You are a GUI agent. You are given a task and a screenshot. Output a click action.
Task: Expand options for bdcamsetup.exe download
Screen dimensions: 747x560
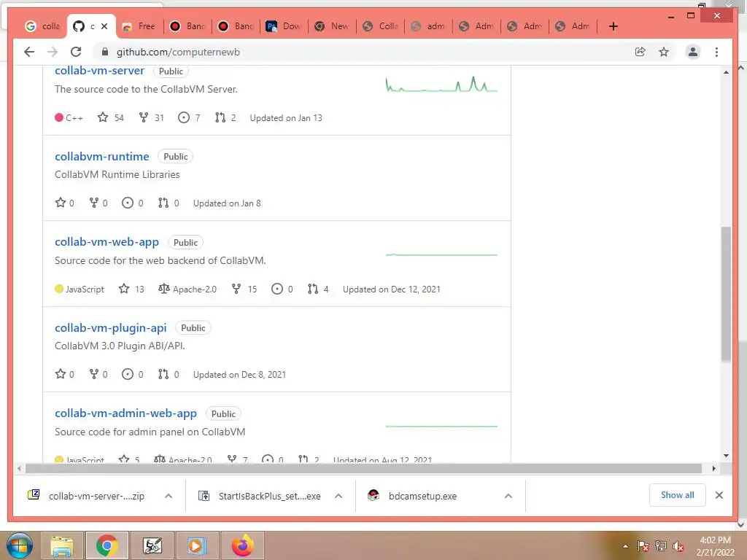pyautogui.click(x=508, y=496)
